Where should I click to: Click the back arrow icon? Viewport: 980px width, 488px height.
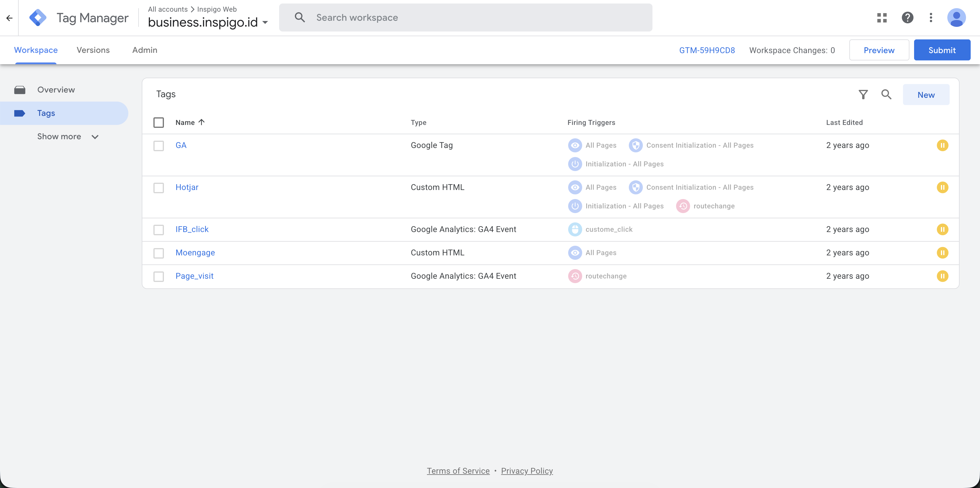point(10,18)
